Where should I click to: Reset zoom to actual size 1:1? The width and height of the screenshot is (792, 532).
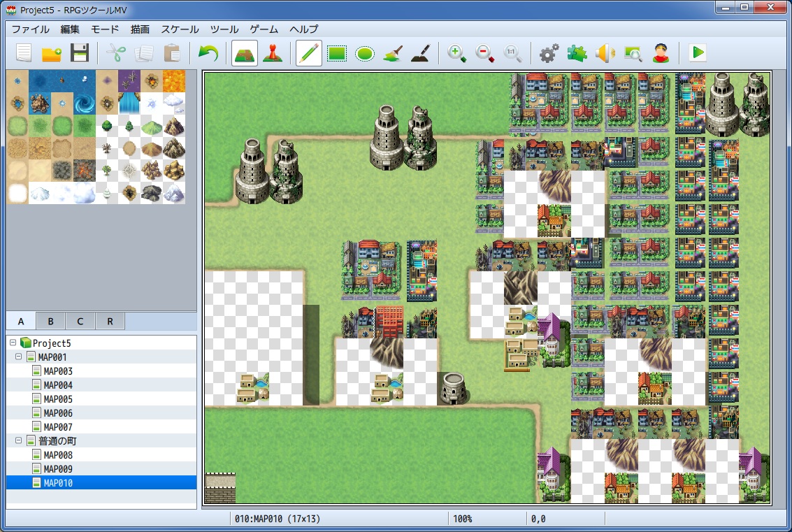[512, 52]
